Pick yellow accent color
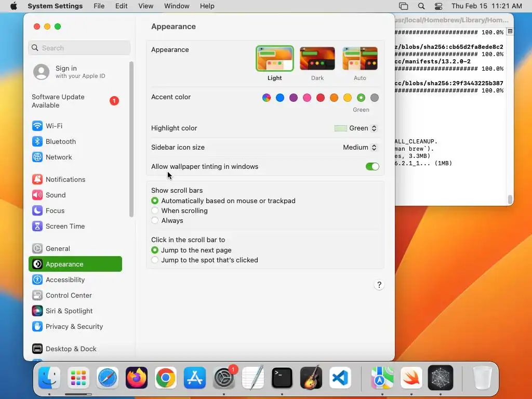Image resolution: width=532 pixels, height=399 pixels. click(x=348, y=98)
